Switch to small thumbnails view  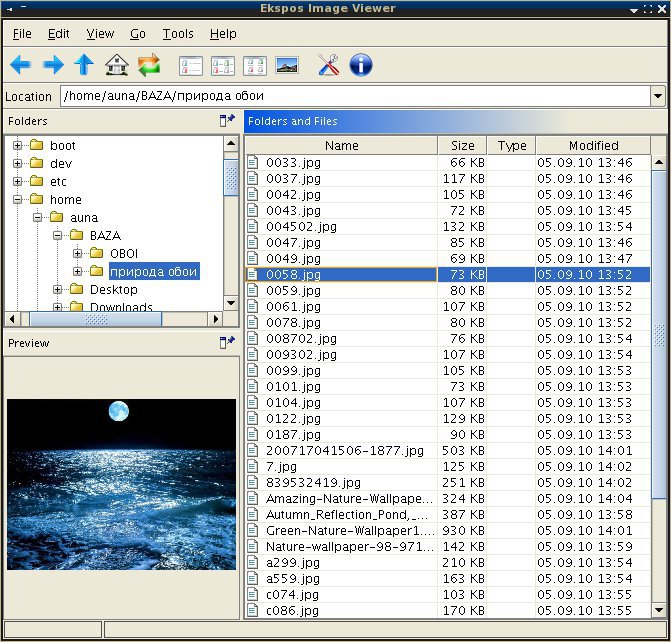[x=223, y=66]
